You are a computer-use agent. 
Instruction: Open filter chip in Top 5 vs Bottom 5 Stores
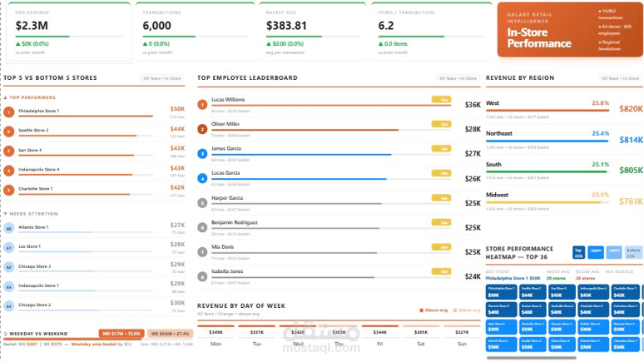click(x=162, y=78)
